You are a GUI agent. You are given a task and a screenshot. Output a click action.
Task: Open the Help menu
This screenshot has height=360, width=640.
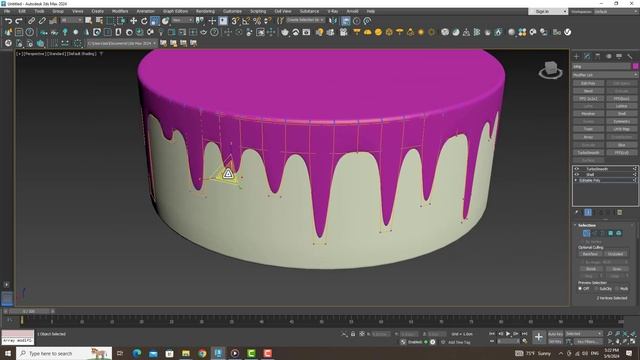pyautogui.click(x=371, y=11)
